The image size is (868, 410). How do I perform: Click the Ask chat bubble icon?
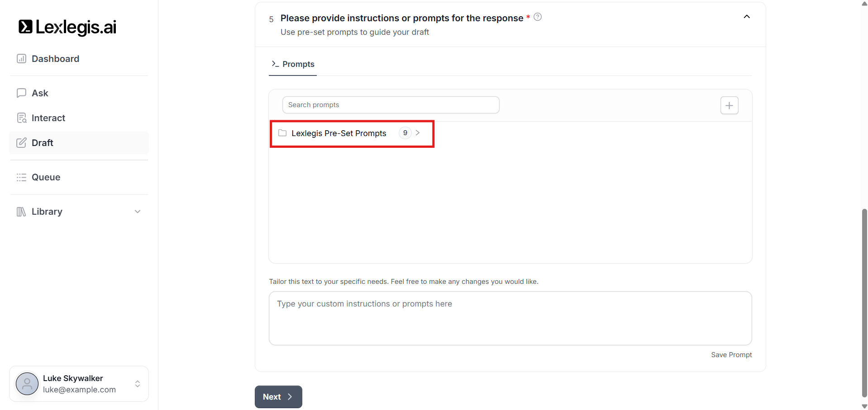click(x=21, y=93)
